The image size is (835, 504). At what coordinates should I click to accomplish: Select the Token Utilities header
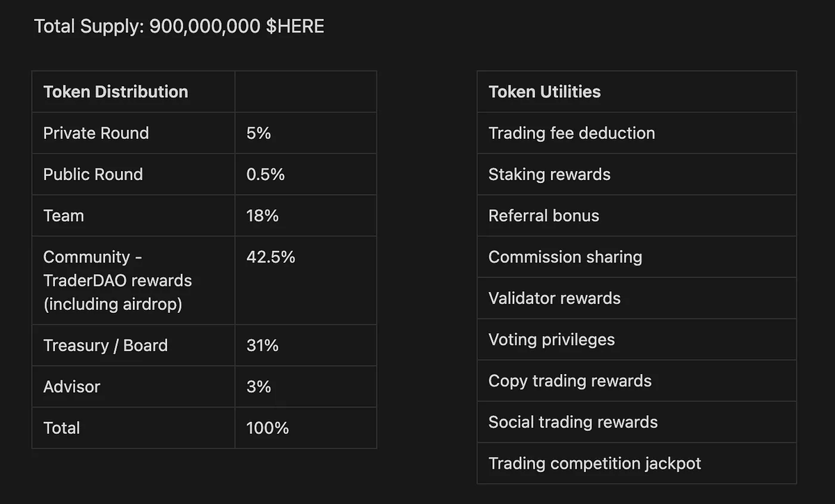tap(637, 92)
